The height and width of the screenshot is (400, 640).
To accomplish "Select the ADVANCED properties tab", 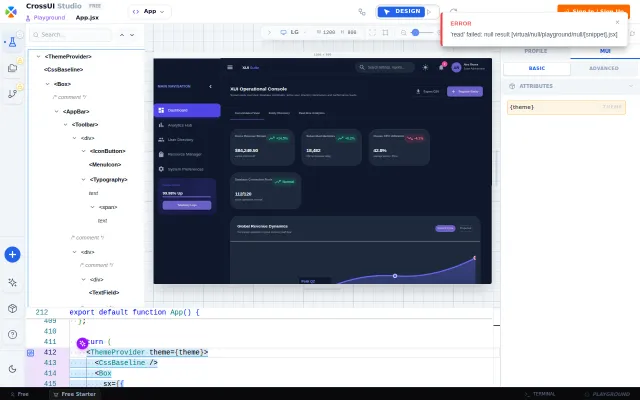I will (604, 68).
